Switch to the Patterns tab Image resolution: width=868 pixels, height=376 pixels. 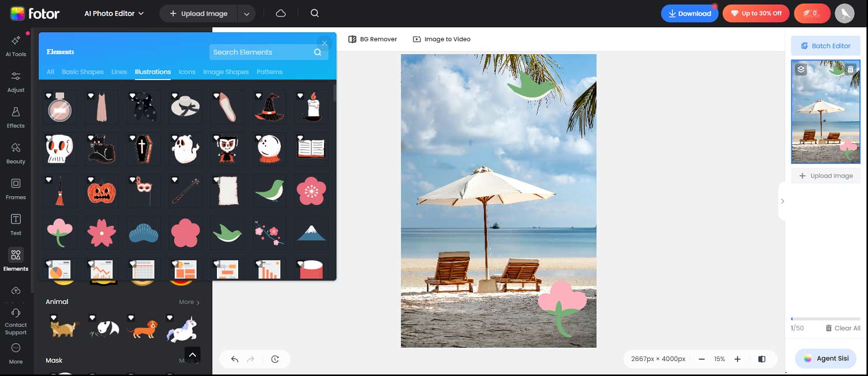click(x=269, y=72)
